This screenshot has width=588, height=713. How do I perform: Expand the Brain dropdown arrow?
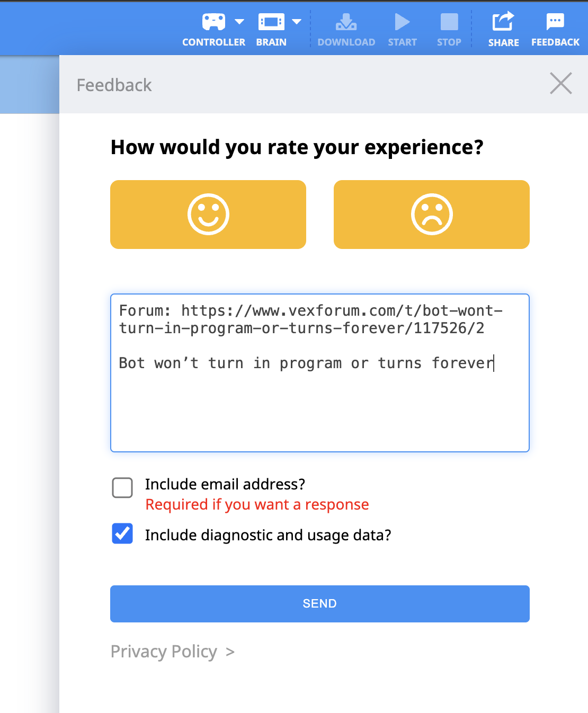pyautogui.click(x=297, y=22)
